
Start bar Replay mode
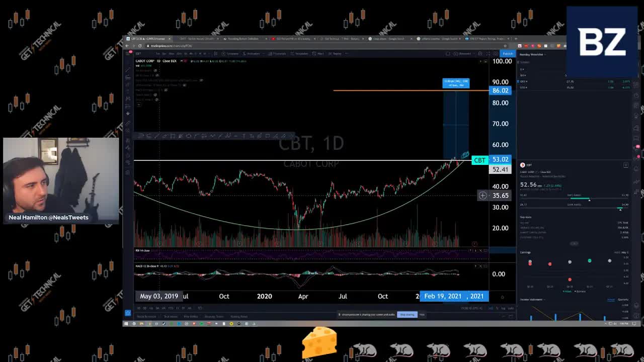(x=336, y=54)
